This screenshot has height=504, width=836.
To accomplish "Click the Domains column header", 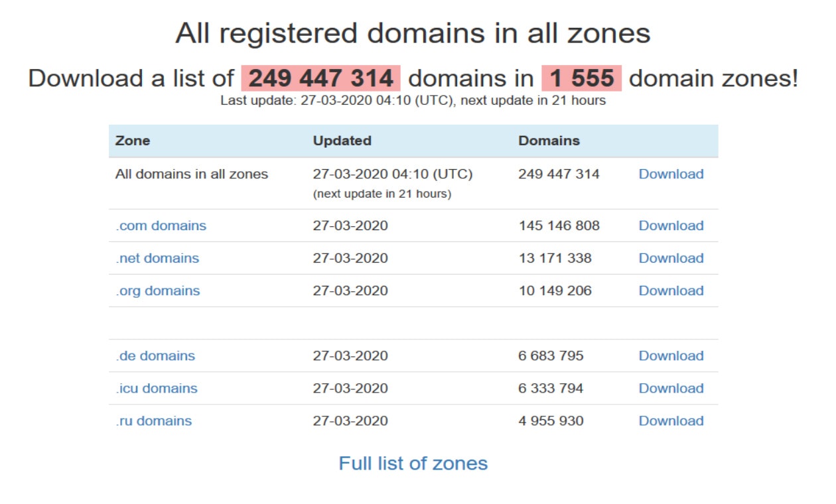I will 549,141.
